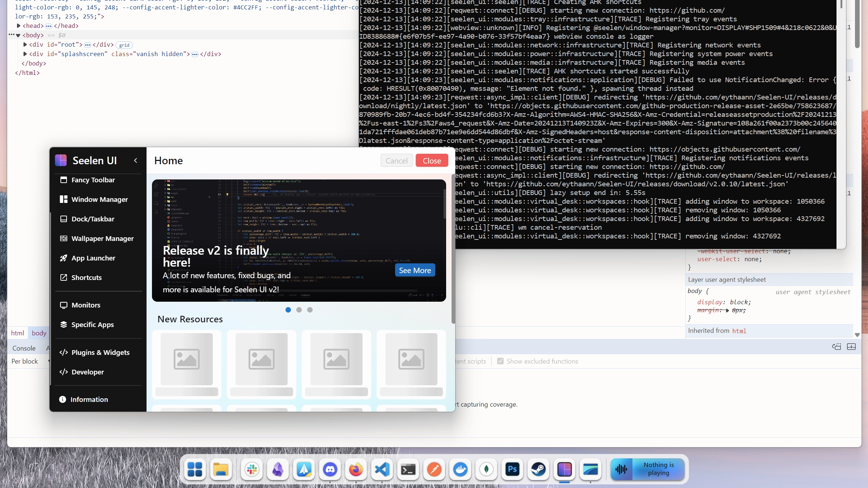Launch Postman from the taskbar
This screenshot has height=488, width=868.
pyautogui.click(x=434, y=470)
